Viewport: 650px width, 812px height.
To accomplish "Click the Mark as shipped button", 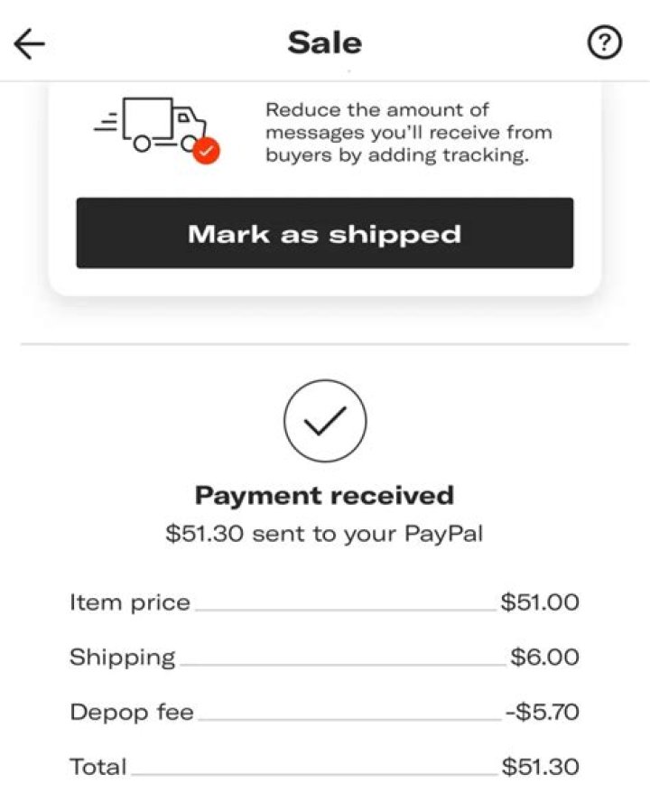I will [x=325, y=232].
